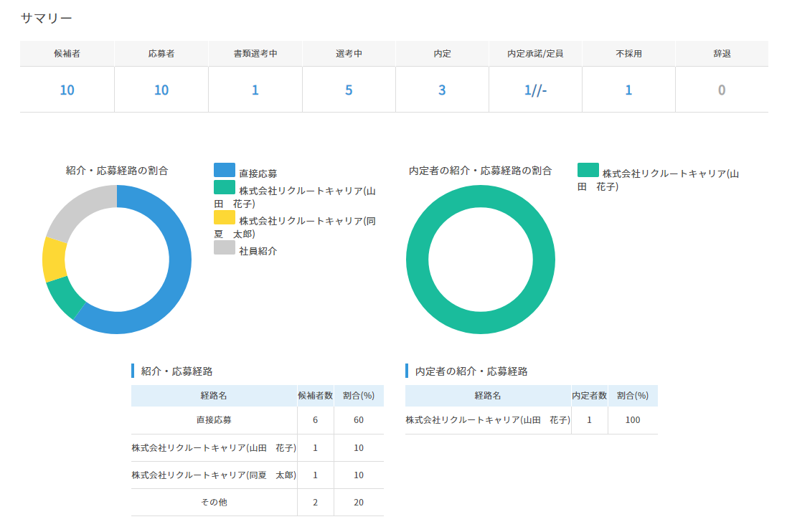This screenshot has height=532, width=787.
Task: Toggle green legend swatch in 内定者 chart legend
Action: click(x=588, y=170)
